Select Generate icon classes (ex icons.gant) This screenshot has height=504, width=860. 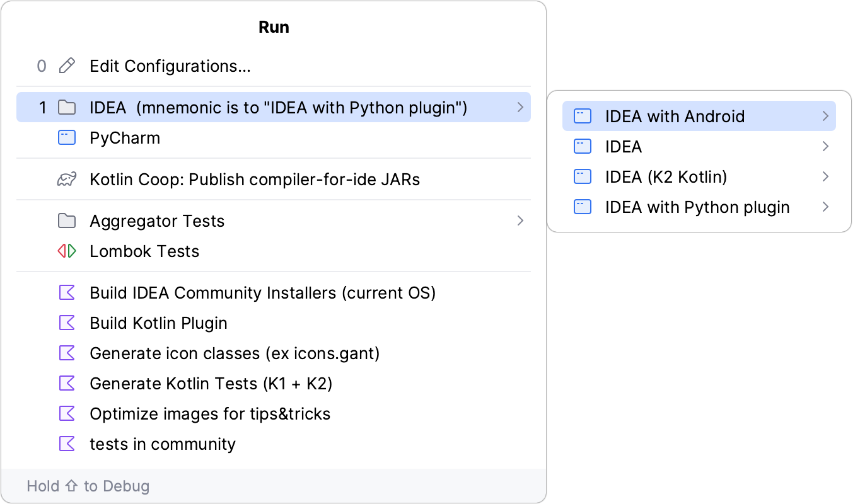tap(274, 353)
